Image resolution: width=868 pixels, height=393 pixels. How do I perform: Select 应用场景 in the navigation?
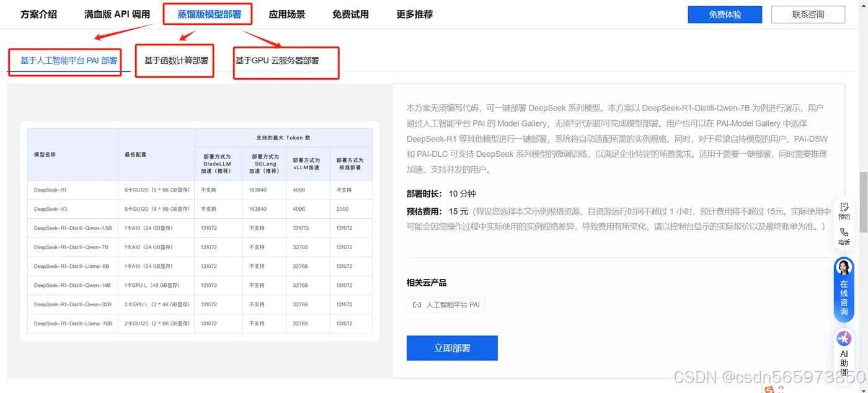coord(286,14)
